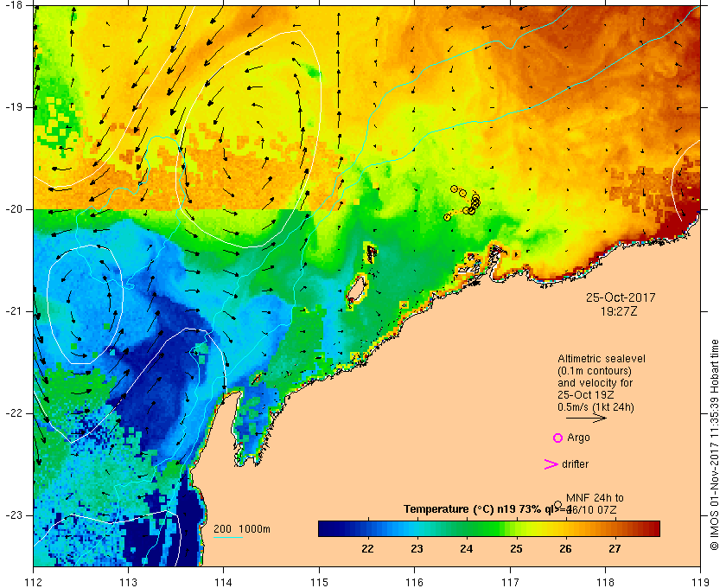
Task: Click the longitude axis label '112'
Action: [34, 582]
